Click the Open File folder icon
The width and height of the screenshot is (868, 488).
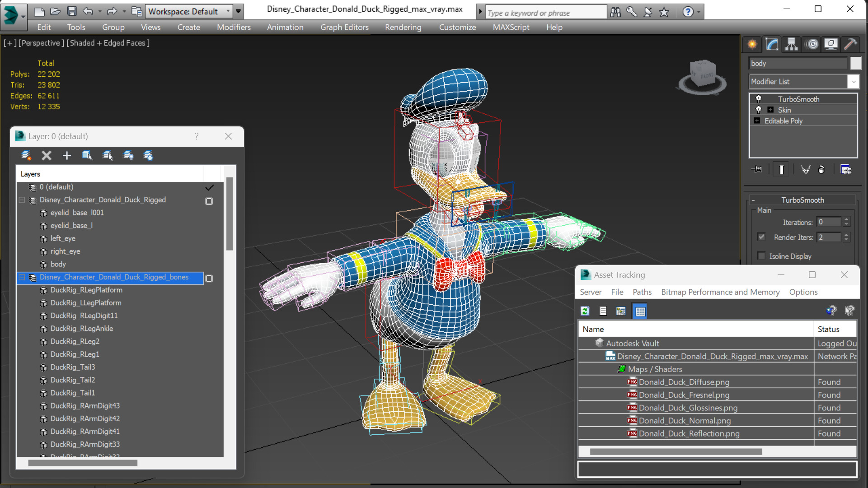coord(55,11)
